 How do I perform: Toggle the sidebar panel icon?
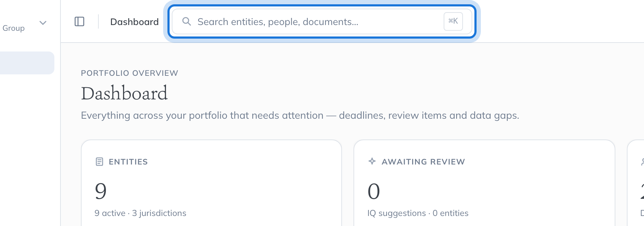point(79,22)
